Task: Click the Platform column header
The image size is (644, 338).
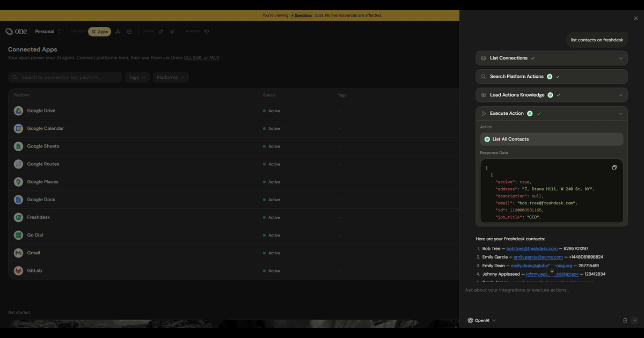Action: (22, 95)
